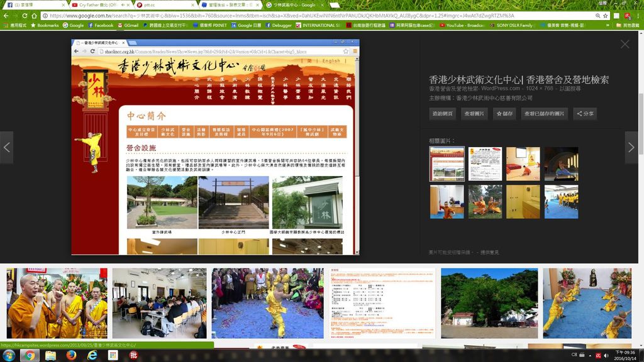
Task: Switch to the Facebook tab
Action: coord(35,5)
